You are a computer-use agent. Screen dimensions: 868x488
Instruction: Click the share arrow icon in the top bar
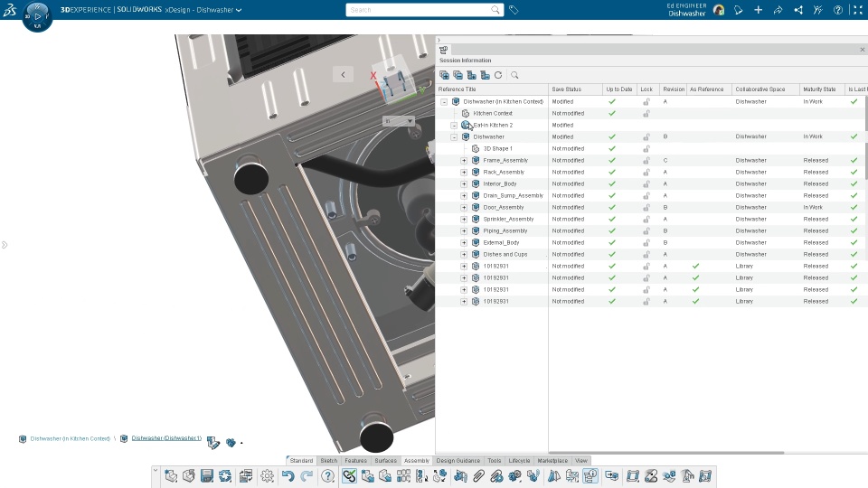[x=778, y=10]
